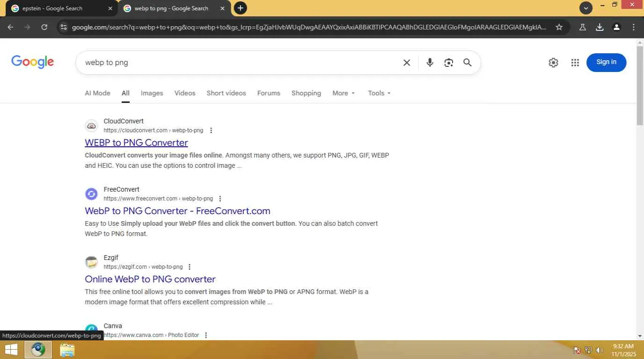This screenshot has height=359, width=644.
Task: Open the volume control in system tray
Action: click(x=600, y=350)
